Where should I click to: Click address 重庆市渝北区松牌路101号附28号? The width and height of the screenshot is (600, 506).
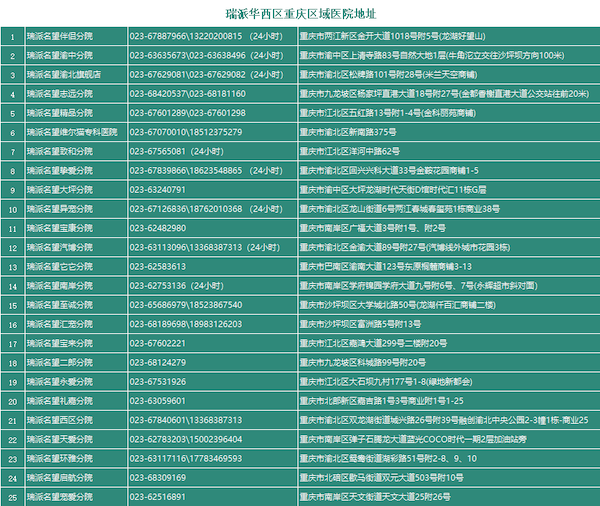388,75
